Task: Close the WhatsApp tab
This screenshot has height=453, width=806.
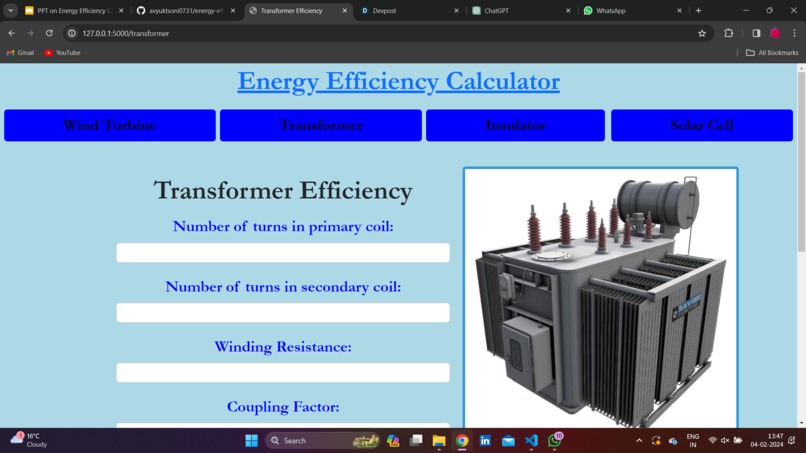Action: [x=679, y=10]
